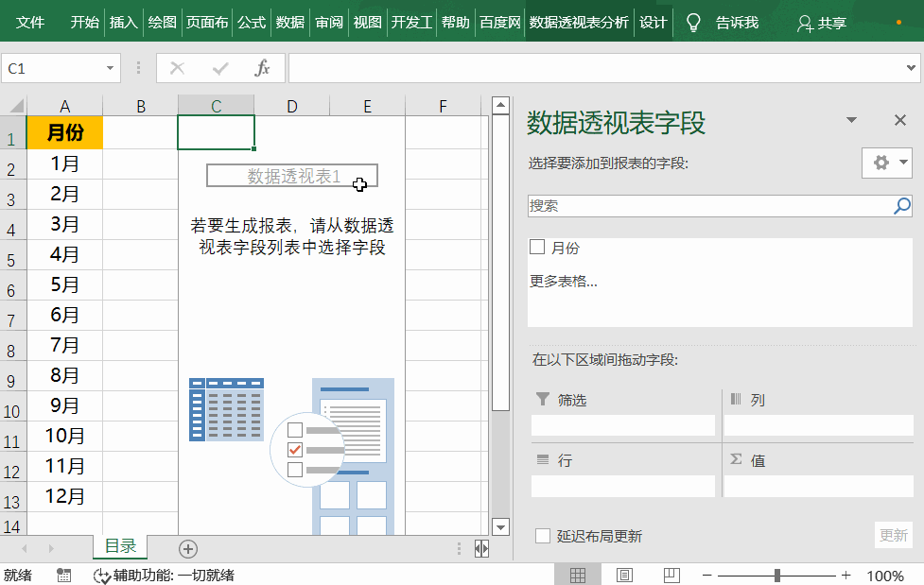
Task: Click the 值 drop area box
Action: (x=818, y=487)
